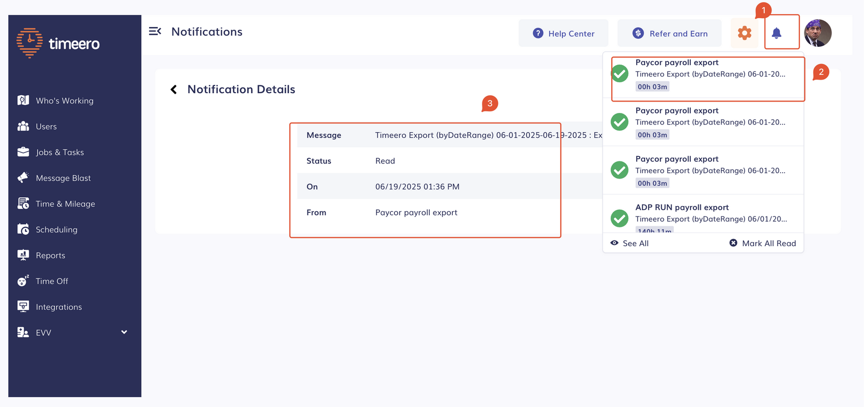Image resolution: width=868 pixels, height=407 pixels.
Task: Open the user profile avatar
Action: (x=817, y=33)
